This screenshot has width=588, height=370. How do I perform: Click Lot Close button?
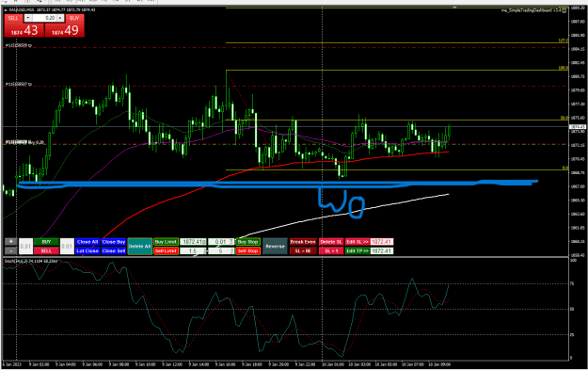coord(87,250)
